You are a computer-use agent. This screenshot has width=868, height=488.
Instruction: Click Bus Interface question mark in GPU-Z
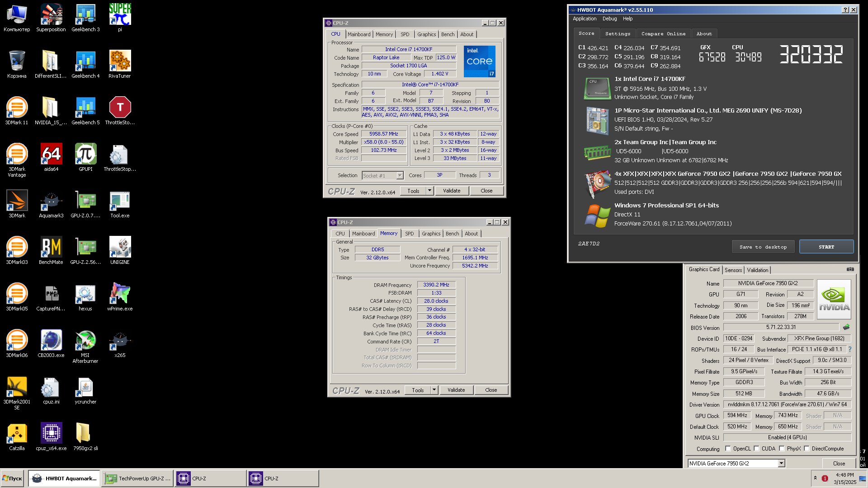coord(850,349)
